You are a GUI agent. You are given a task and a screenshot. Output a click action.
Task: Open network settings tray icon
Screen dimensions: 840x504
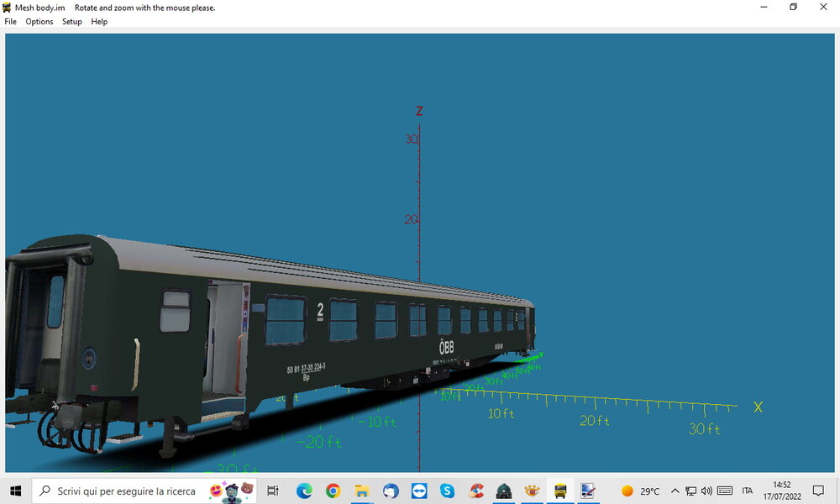(x=691, y=491)
